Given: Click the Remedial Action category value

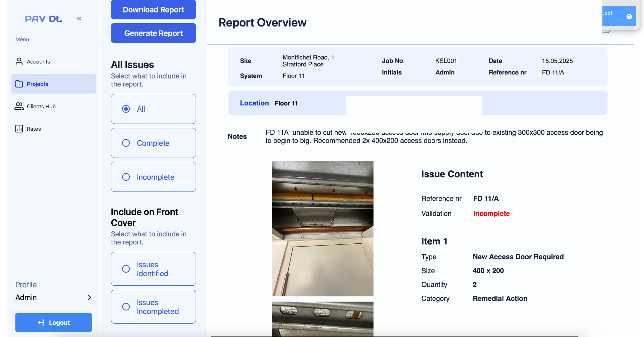Looking at the screenshot, I should tap(500, 298).
